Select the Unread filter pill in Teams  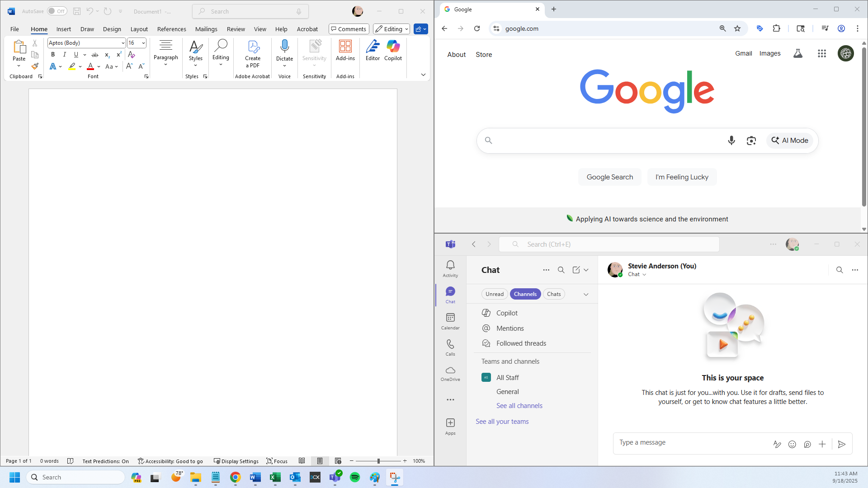tap(494, 294)
